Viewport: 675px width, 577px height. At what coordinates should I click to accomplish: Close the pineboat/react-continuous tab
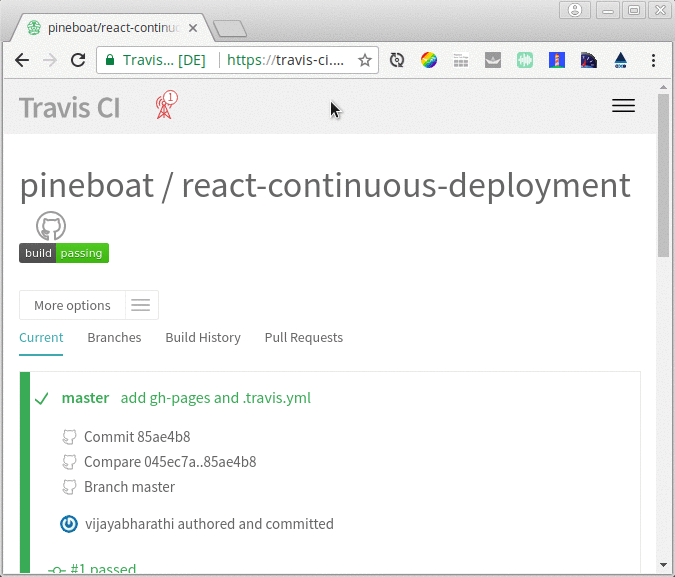(x=193, y=28)
